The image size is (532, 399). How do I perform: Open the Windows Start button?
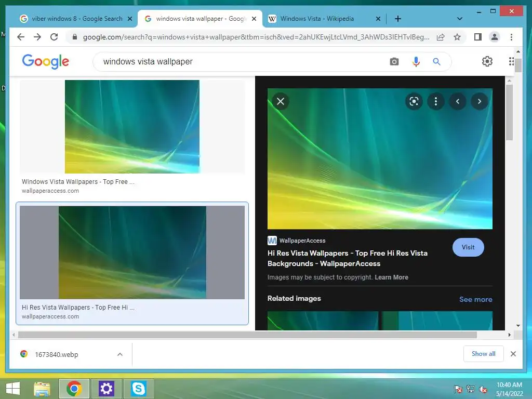pyautogui.click(x=13, y=389)
